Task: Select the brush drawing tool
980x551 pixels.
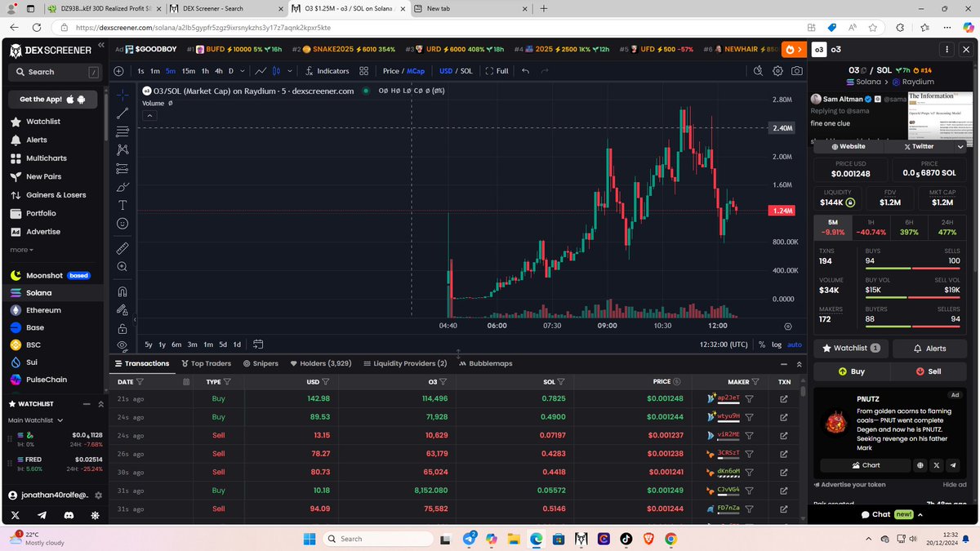Action: (x=122, y=187)
